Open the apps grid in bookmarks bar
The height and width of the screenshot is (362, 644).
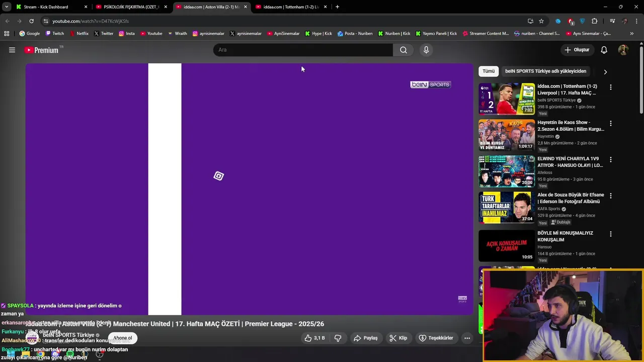point(7,34)
